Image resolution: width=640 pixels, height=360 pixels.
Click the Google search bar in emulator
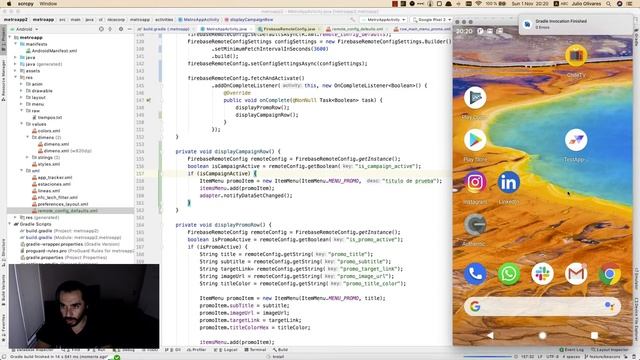click(542, 306)
